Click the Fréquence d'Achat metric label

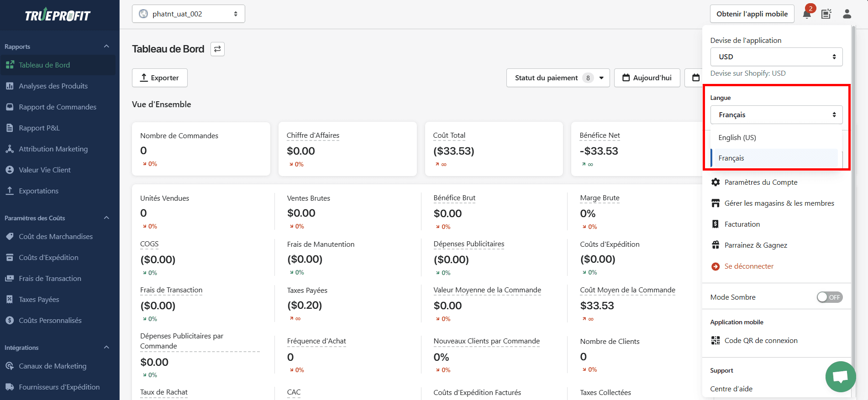pyautogui.click(x=316, y=341)
